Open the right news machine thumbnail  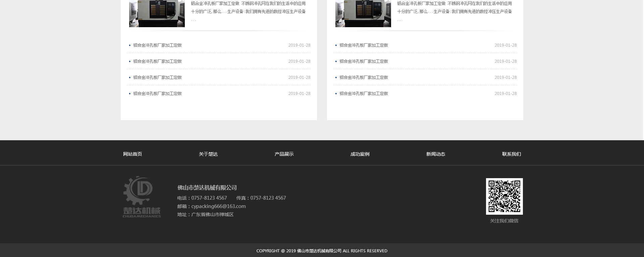coord(363,13)
